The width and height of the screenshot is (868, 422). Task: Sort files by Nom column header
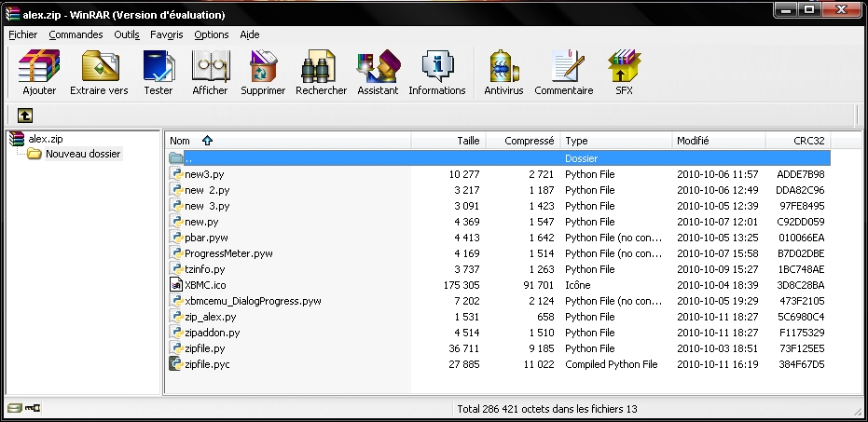coord(180,141)
